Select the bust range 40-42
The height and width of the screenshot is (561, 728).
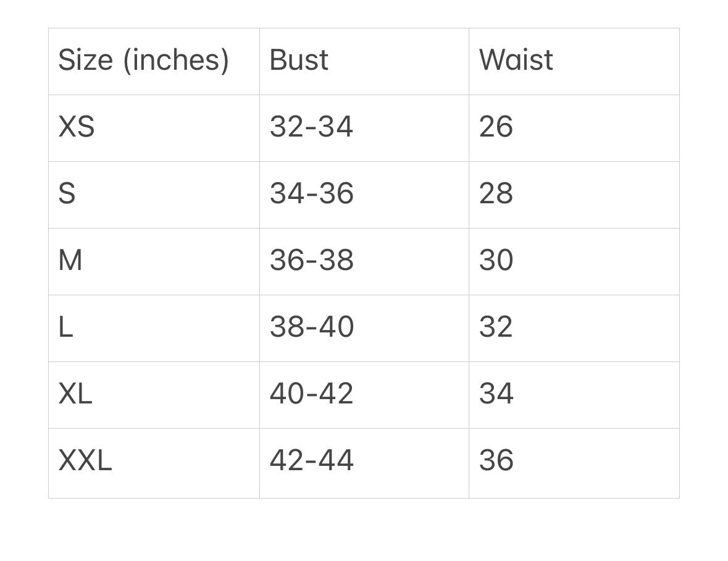click(311, 394)
